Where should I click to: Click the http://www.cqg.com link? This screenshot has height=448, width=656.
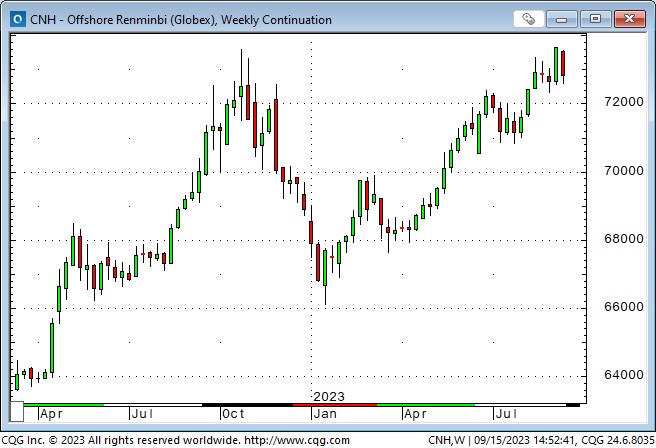click(x=297, y=440)
